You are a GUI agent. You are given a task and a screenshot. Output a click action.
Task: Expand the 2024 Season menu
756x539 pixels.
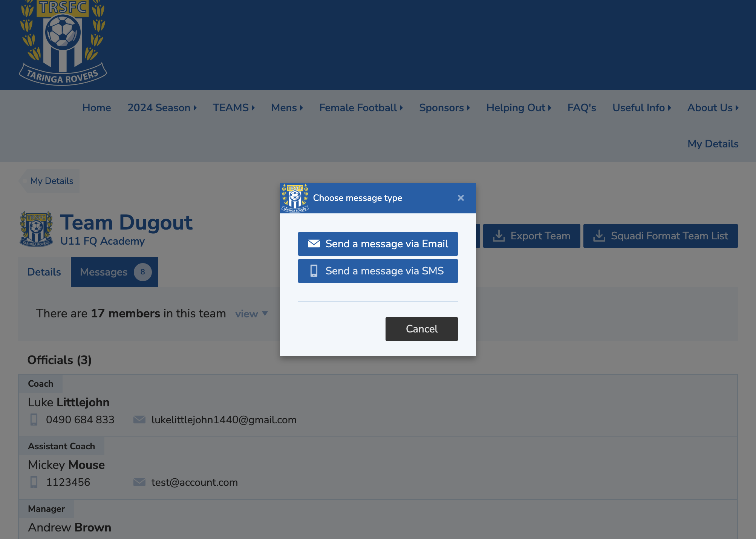162,108
